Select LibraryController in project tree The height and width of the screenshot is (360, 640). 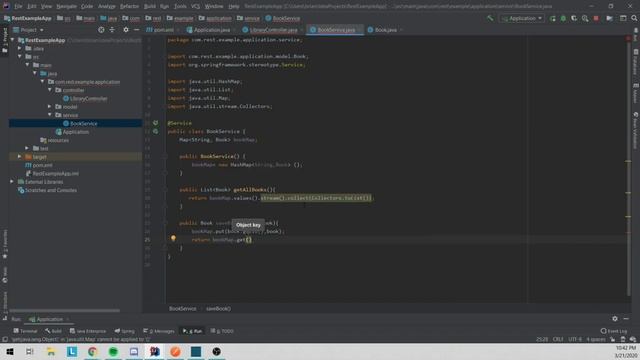coord(85,98)
